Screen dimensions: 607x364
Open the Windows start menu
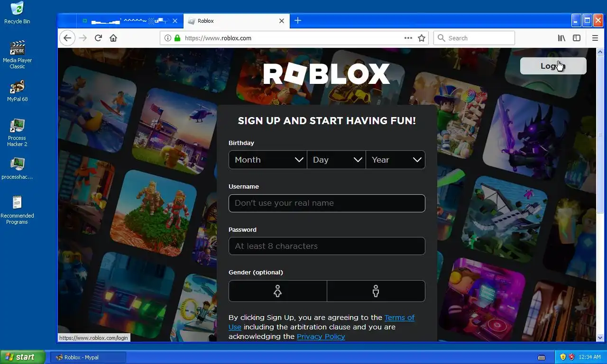coord(22,357)
